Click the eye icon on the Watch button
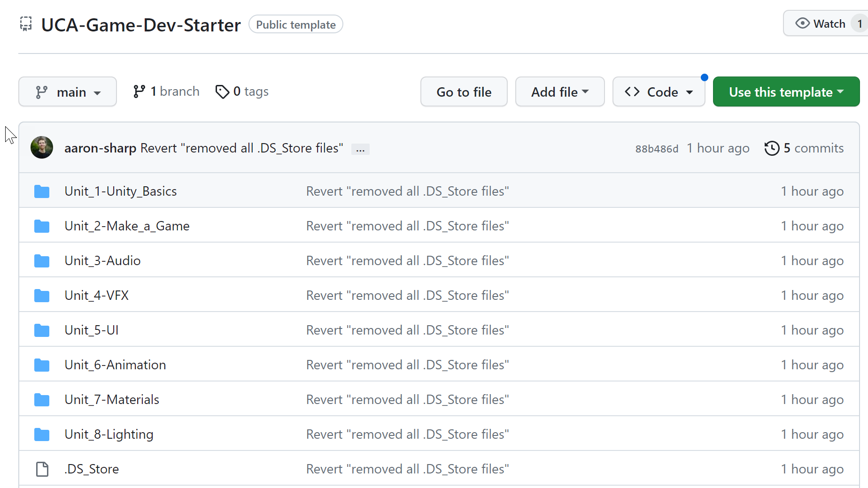The height and width of the screenshot is (488, 868). click(802, 23)
